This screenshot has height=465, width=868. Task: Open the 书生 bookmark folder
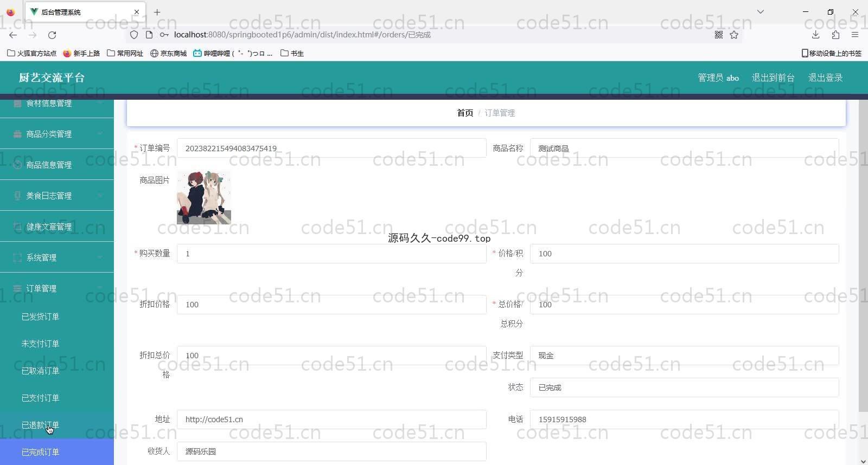[x=292, y=53]
